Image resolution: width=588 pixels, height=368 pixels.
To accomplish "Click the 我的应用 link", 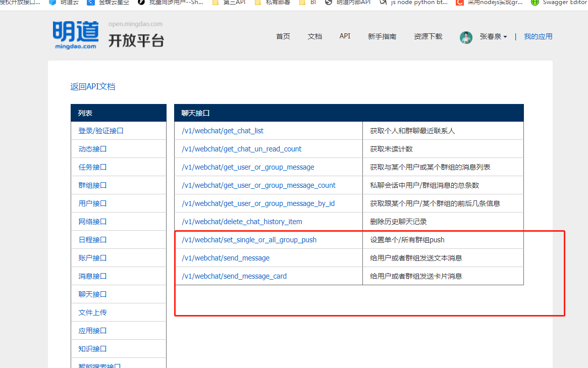I will [x=538, y=36].
